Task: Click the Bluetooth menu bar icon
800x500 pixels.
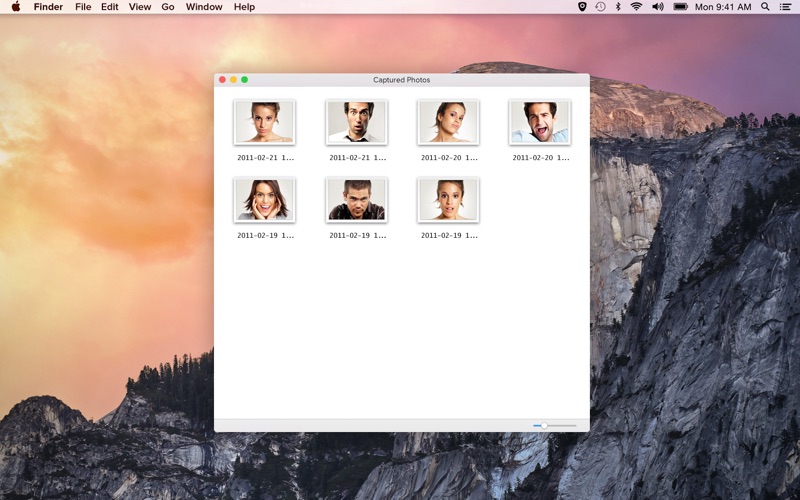Action: tap(618, 7)
